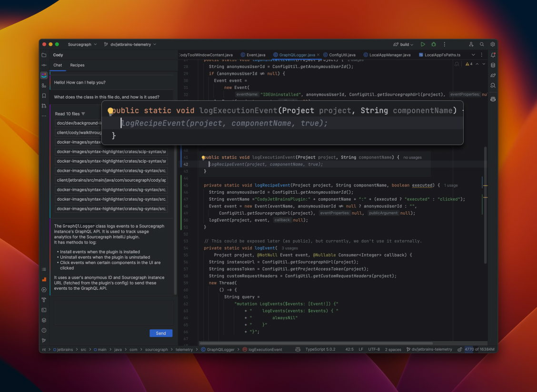Open the Structure tool window icon
The width and height of the screenshot is (537, 392).
coord(44,86)
